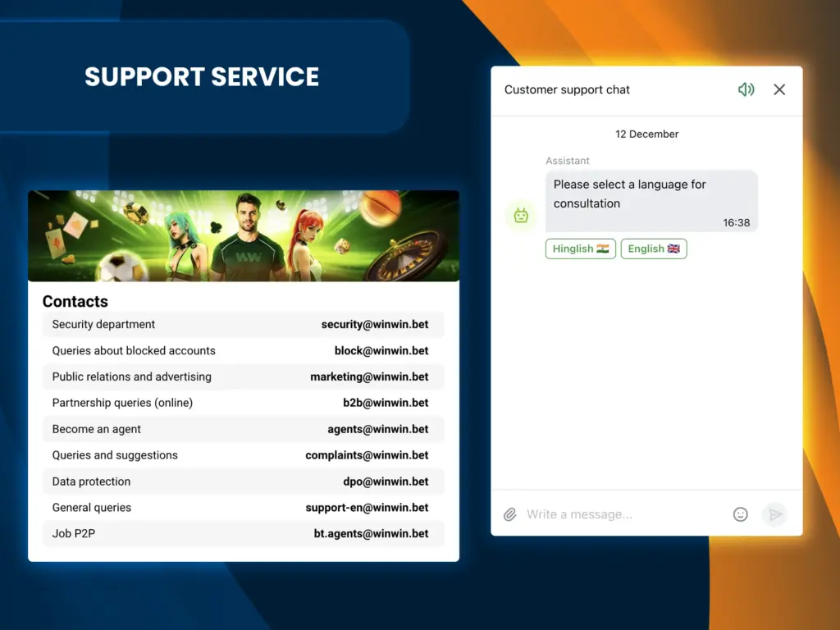
Task: Choose English language option
Action: tap(653, 249)
